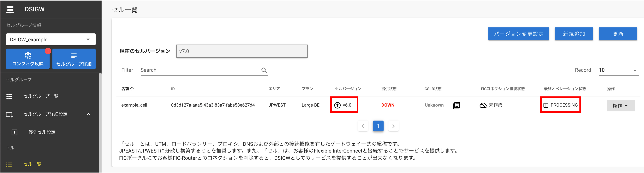Click the ID column header
This screenshot has height=173, width=644.
tap(173, 89)
